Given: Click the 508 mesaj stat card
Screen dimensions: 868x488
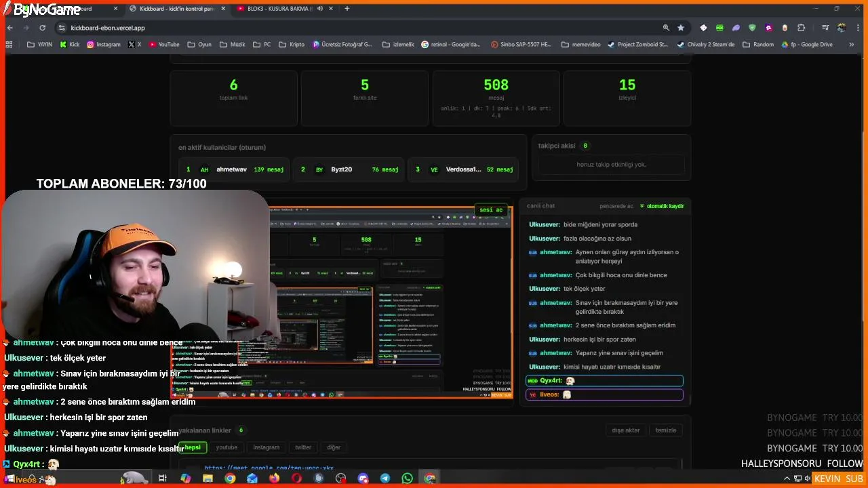Looking at the screenshot, I should pyautogui.click(x=496, y=98).
